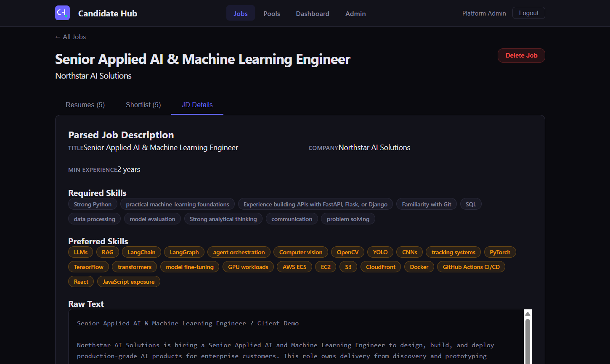Click the 2 years minimum experience value
Screen dimensions: 610x364
pos(129,169)
